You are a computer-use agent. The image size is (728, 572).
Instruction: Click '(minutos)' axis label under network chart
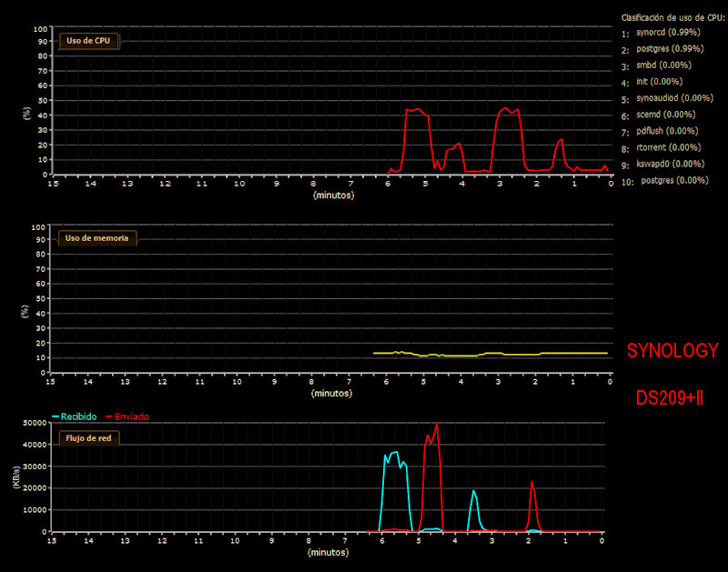click(328, 553)
